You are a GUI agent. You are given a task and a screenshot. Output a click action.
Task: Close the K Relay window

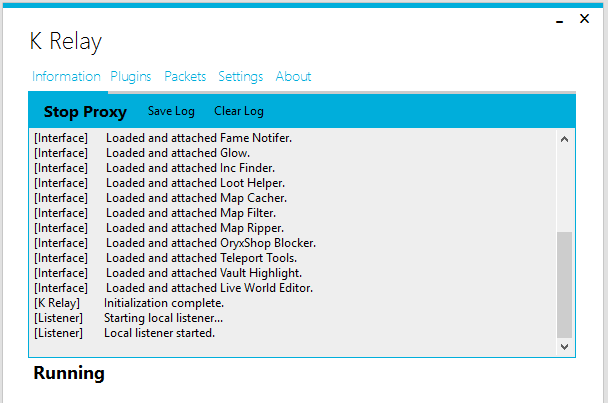[584, 19]
